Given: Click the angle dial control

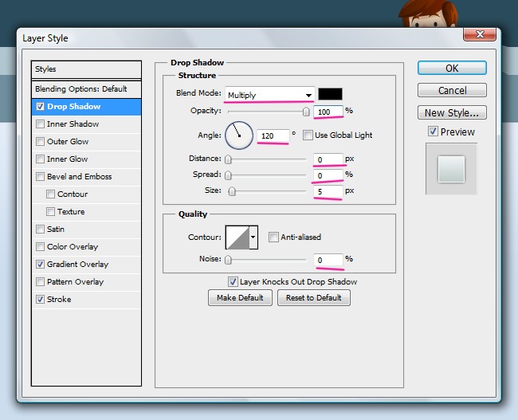Looking at the screenshot, I should coord(238,135).
